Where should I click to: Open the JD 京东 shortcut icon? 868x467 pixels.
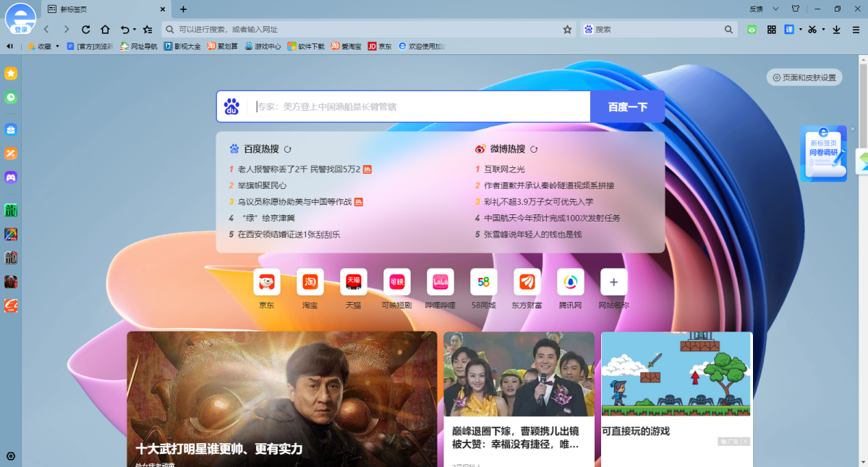click(265, 282)
